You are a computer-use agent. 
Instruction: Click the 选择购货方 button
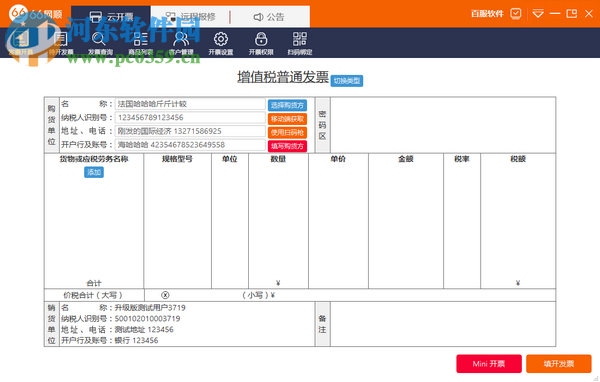click(x=287, y=105)
